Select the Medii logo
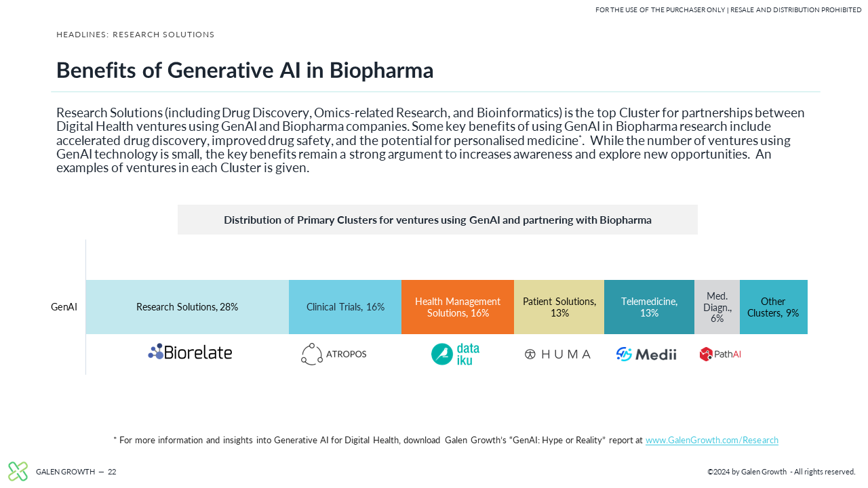Image resolution: width=868 pixels, height=488 pixels. point(646,354)
